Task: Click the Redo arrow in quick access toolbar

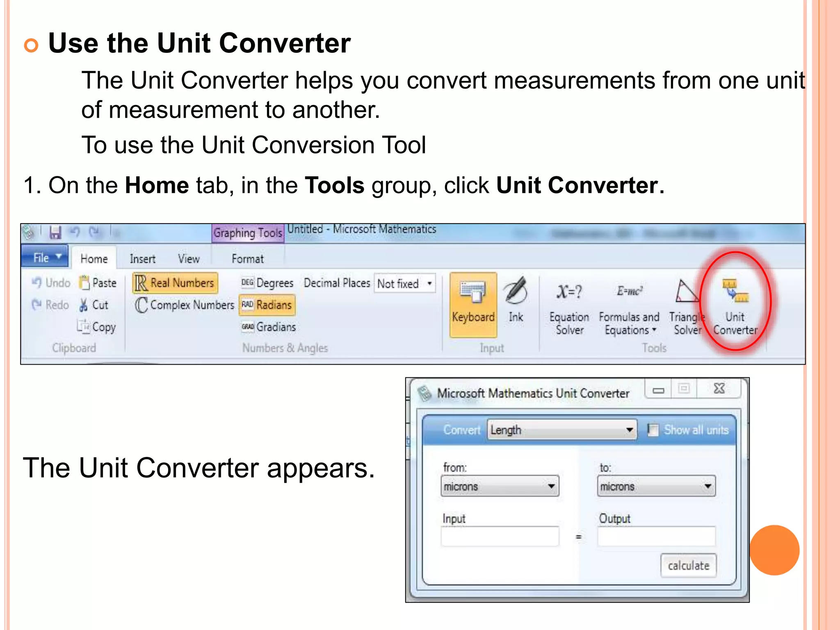Action: [94, 232]
